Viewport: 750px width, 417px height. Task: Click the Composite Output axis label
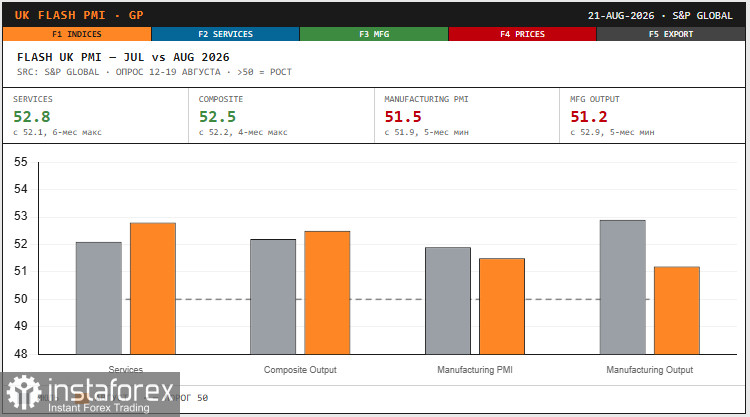point(300,370)
